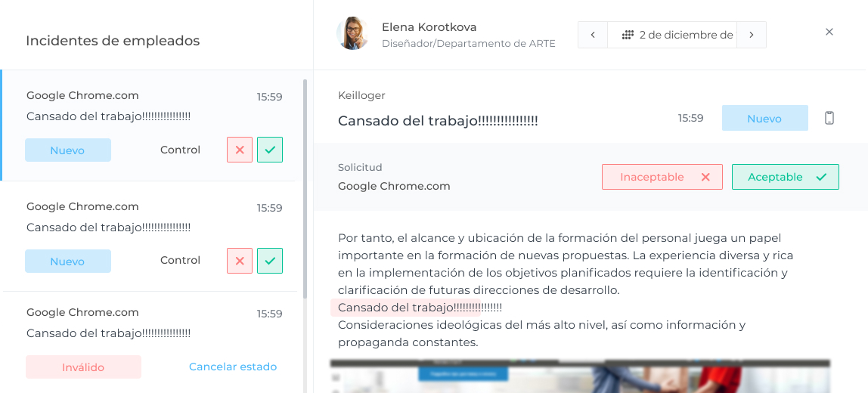Click the Control label in first incident card

(x=181, y=150)
